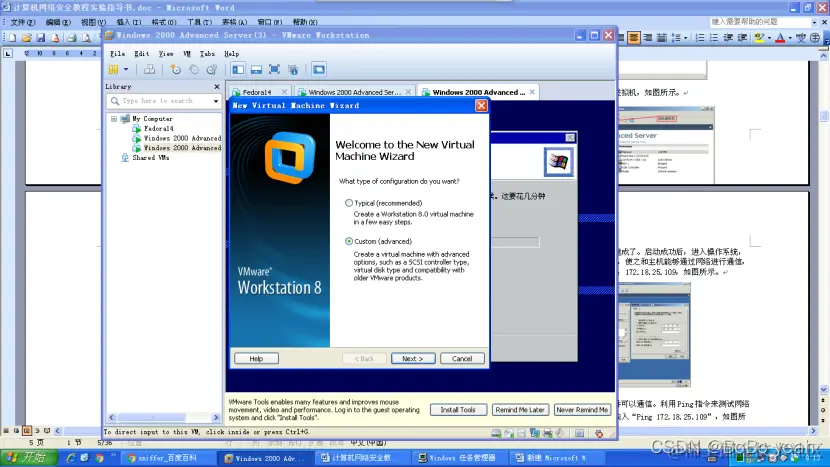The height and width of the screenshot is (467, 830).
Task: Click Word's save toolbar icon
Action: coord(41,38)
